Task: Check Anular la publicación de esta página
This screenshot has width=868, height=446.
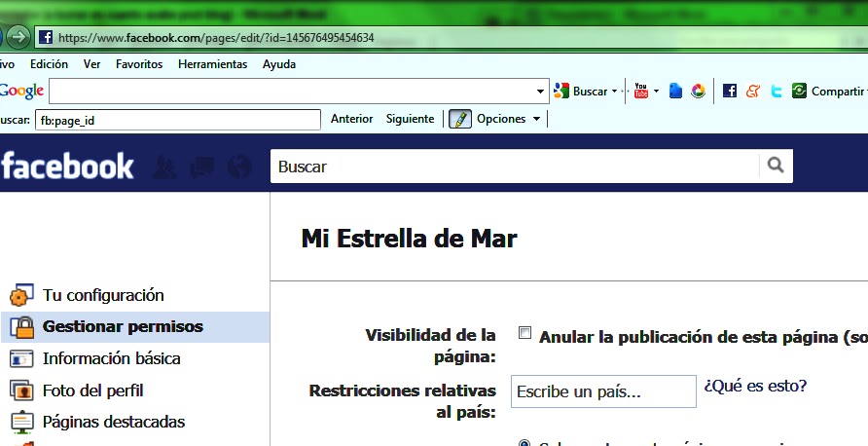Action: point(524,333)
